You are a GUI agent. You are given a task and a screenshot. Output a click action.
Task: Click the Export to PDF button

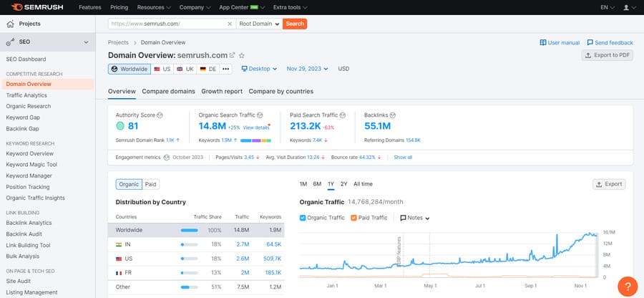coord(608,55)
